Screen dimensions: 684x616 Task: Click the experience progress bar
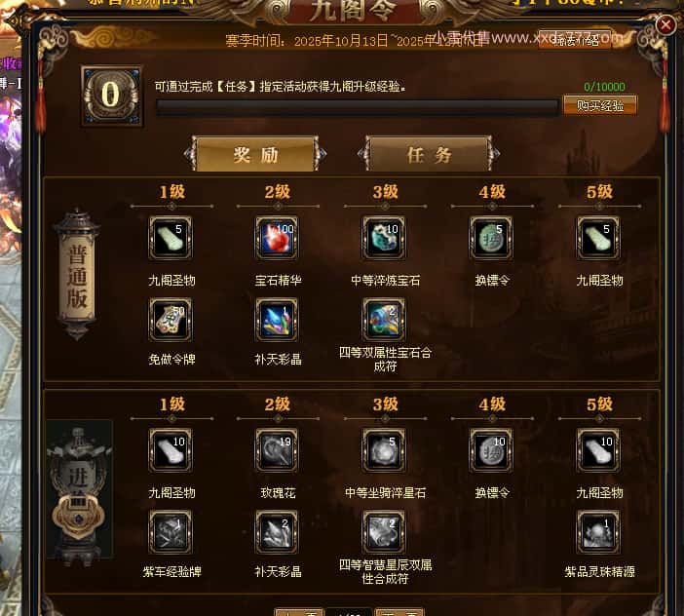tap(358, 106)
